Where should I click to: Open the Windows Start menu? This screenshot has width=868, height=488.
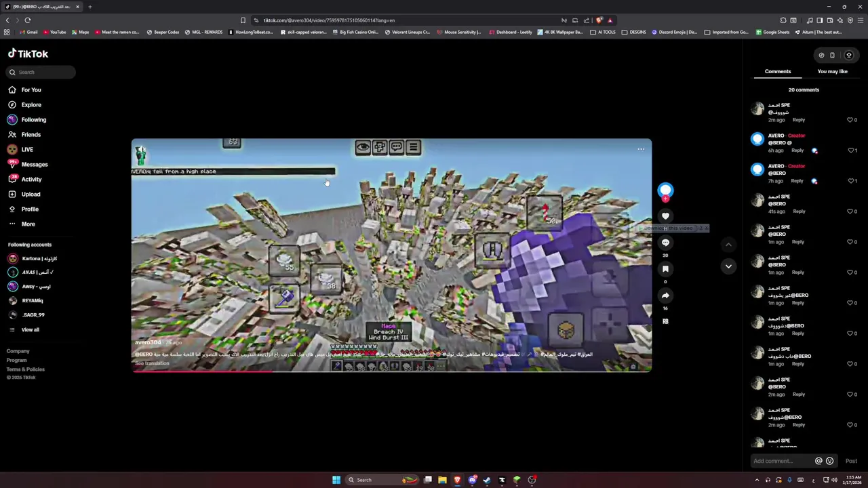tap(336, 480)
